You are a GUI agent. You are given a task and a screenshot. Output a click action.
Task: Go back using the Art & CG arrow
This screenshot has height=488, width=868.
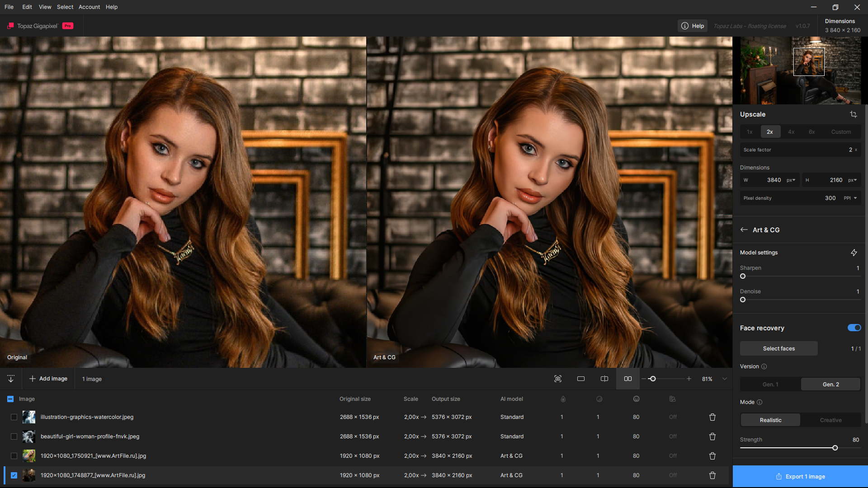click(744, 230)
